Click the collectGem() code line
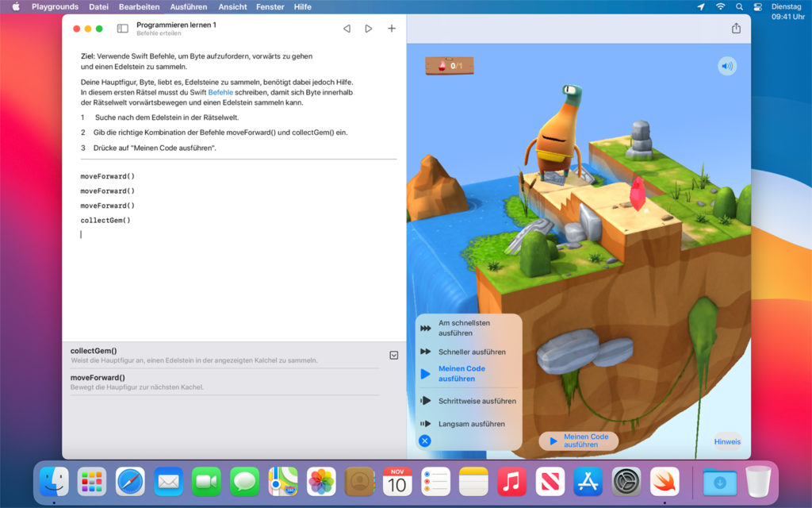The height and width of the screenshot is (508, 812). [105, 221]
